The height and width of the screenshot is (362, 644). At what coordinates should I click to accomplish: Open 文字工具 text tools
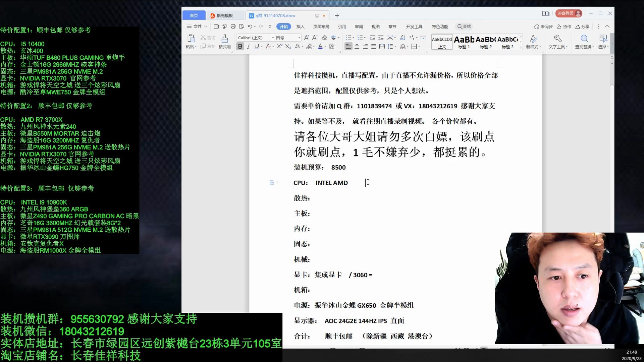[558, 42]
